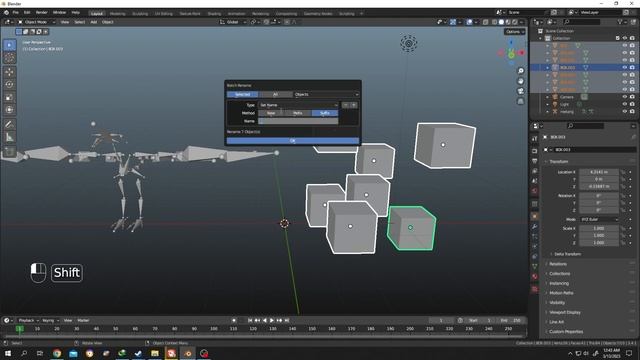Open the Type Set Name dropdown
The image size is (640, 360).
click(298, 105)
